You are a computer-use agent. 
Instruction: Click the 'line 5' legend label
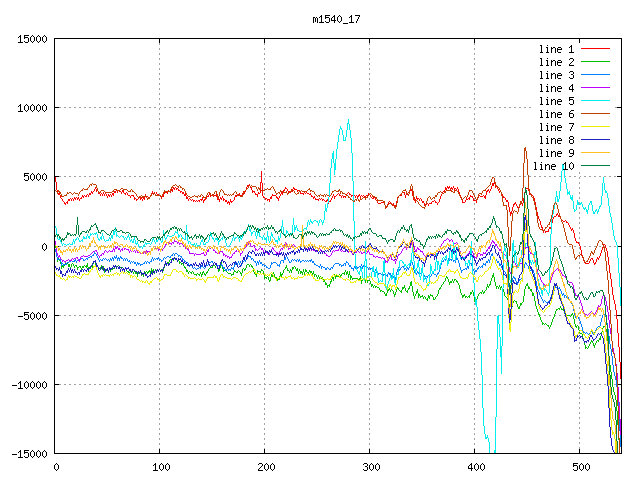[556, 101]
